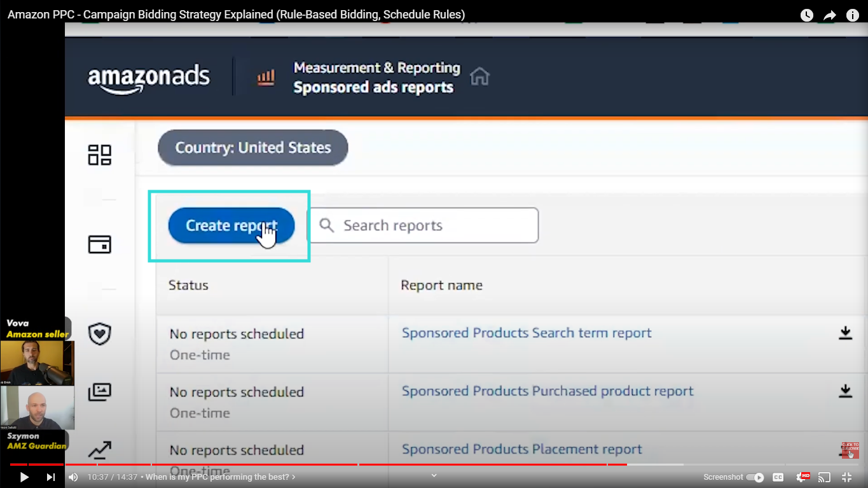This screenshot has width=868, height=488.
Task: Open the shield heart sidebar icon
Action: tap(100, 333)
